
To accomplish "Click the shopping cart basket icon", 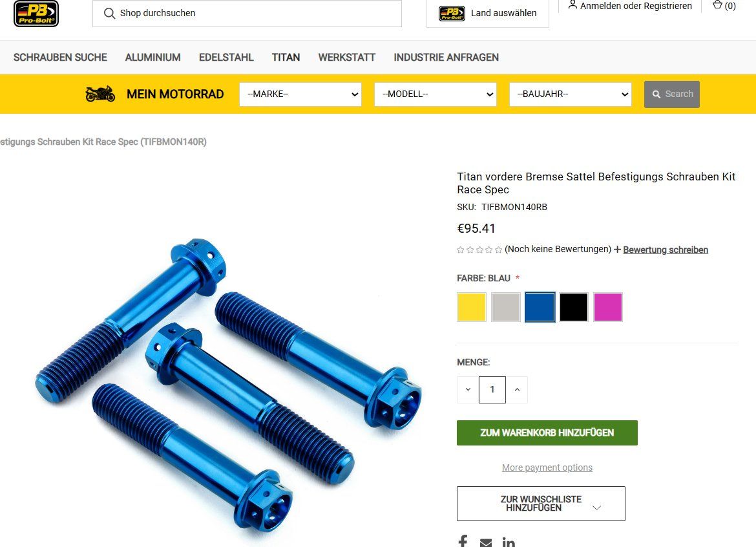I will tap(717, 5).
